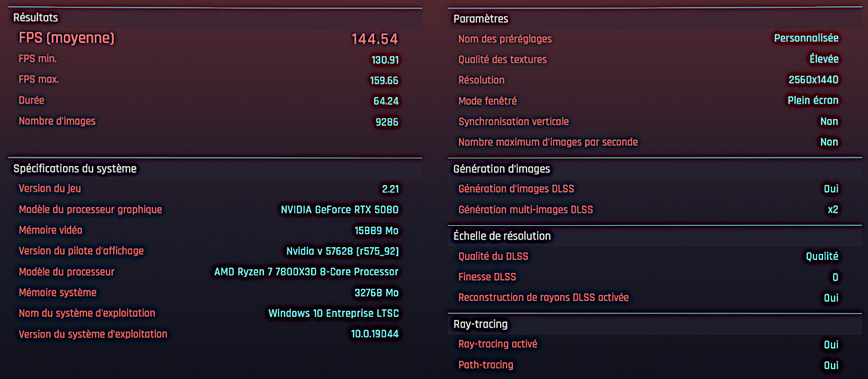Click the FPS min. value 130.91

385,60
